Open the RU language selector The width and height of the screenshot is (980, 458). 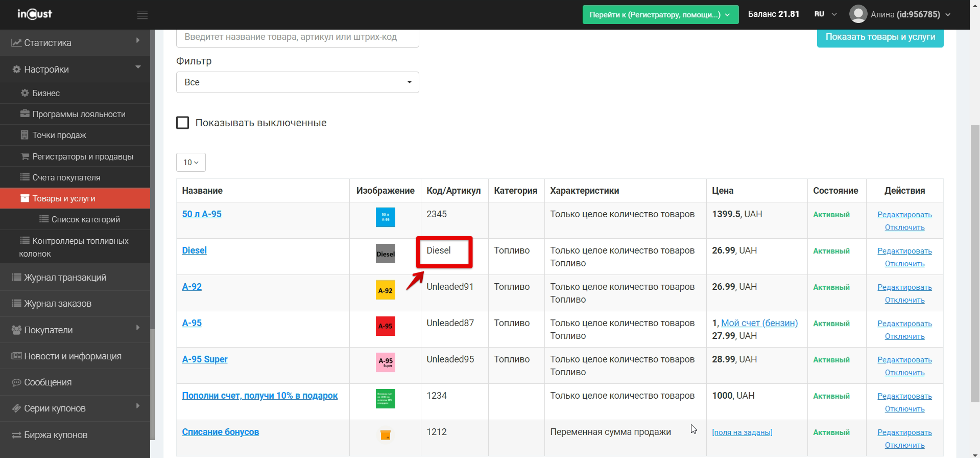tap(825, 14)
